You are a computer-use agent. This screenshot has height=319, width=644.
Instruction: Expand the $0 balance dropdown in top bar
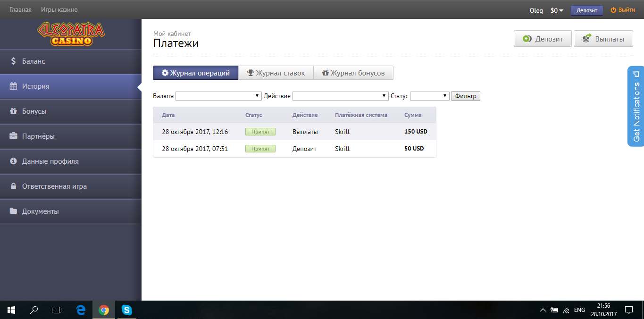coord(557,10)
